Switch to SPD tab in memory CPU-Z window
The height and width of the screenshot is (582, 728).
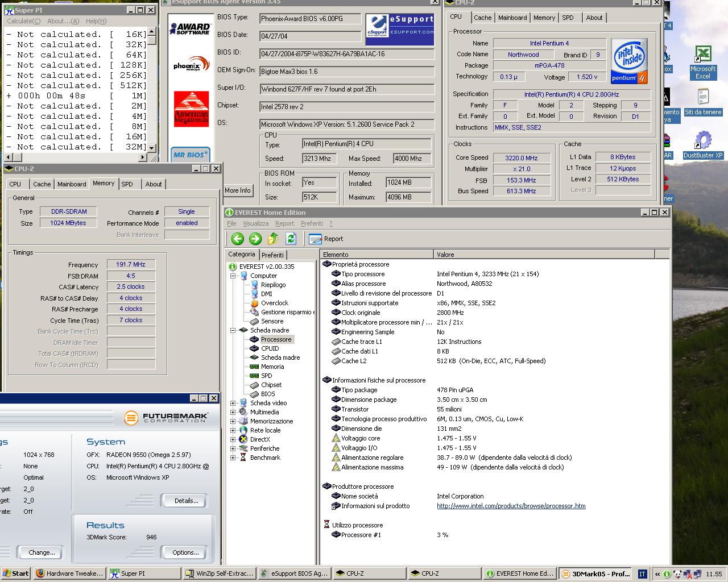[x=127, y=184]
